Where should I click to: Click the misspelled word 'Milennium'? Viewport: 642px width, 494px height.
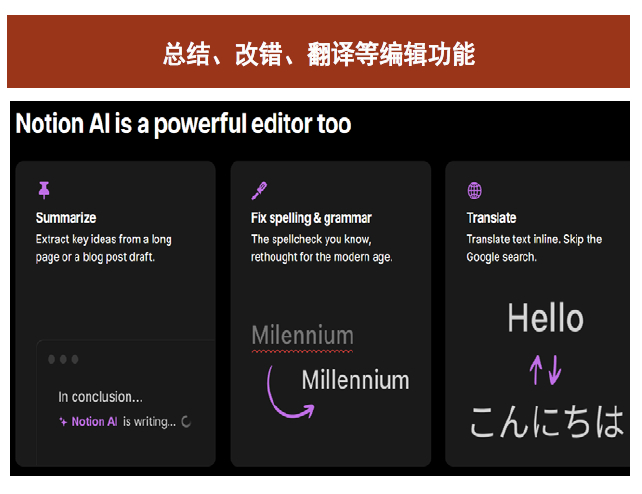pyautogui.click(x=303, y=336)
